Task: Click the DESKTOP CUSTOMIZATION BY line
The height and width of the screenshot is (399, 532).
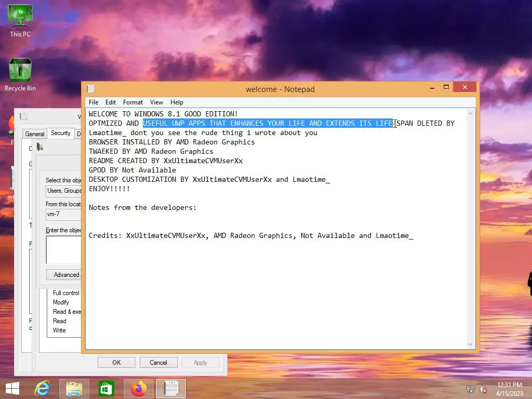Action: [x=209, y=179]
